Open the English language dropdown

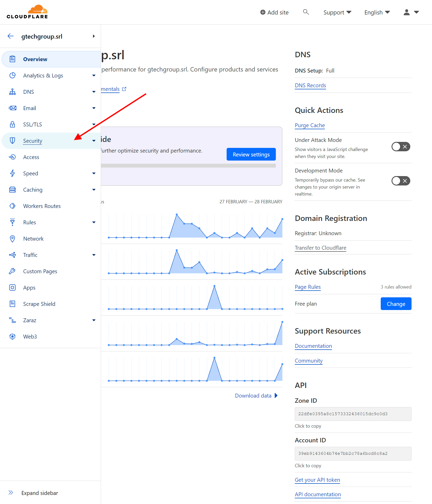pos(377,12)
